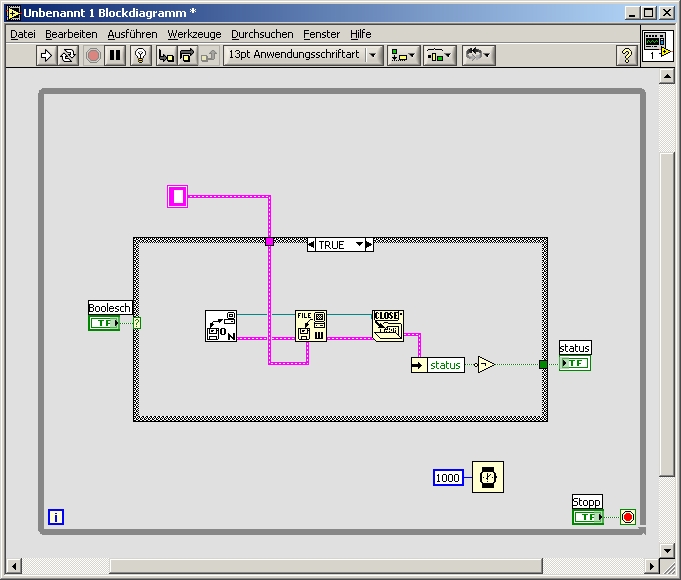Open the Datei menu

coord(23,34)
